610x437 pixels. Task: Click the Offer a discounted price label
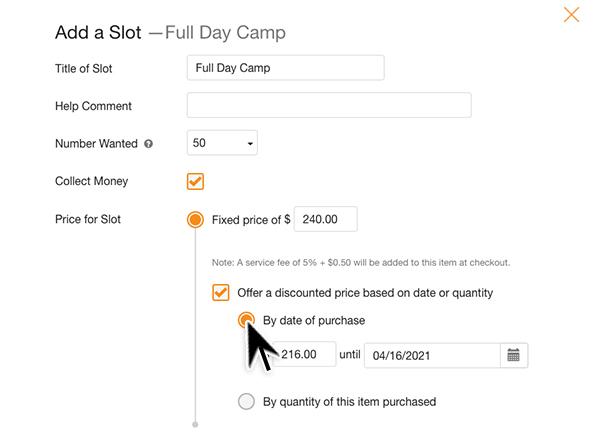[x=364, y=293]
